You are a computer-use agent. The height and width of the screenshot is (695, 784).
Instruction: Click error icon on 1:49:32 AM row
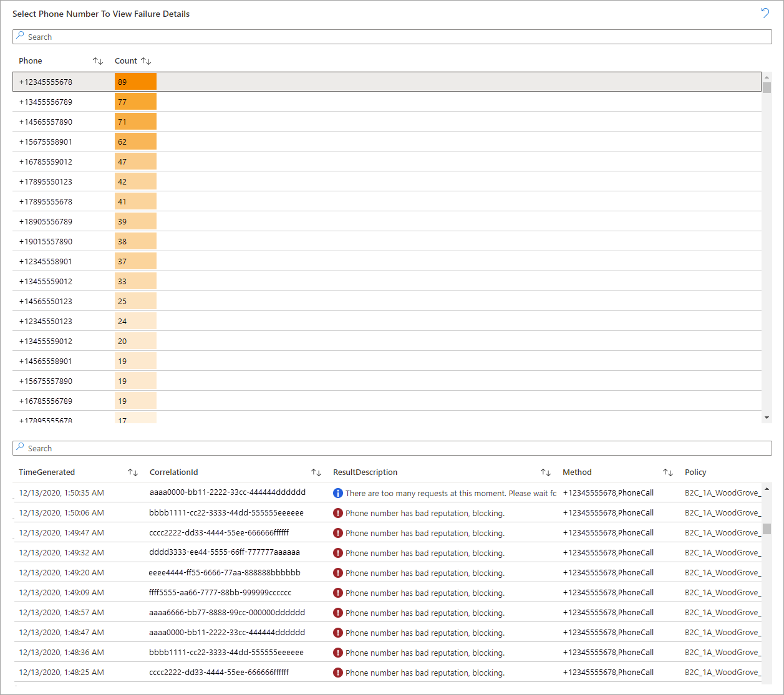[338, 553]
